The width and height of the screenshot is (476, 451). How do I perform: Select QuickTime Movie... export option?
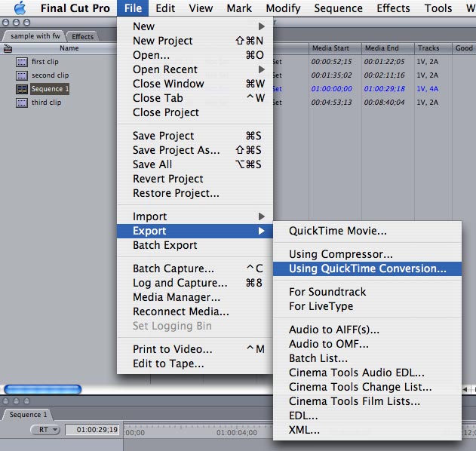367,231
